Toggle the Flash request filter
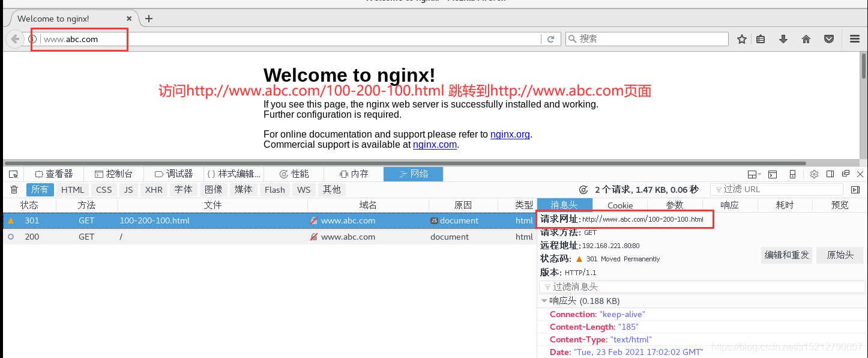This screenshot has width=868, height=358. [x=274, y=190]
